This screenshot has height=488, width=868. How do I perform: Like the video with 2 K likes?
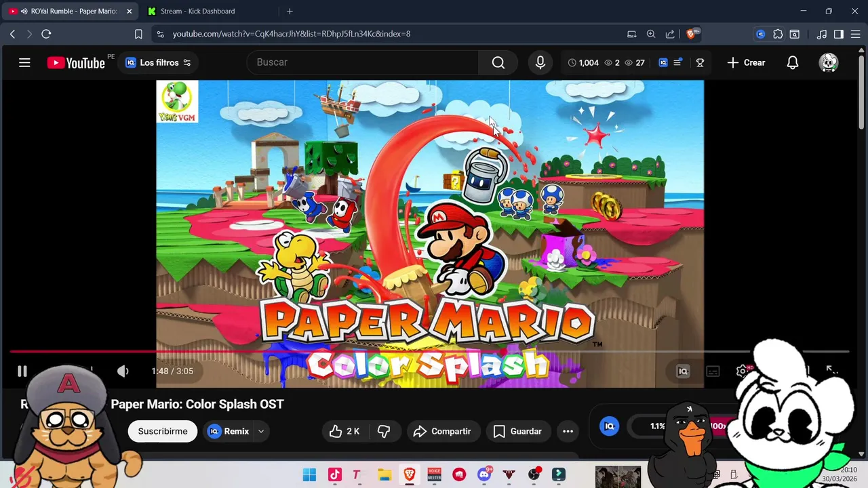[x=344, y=431]
